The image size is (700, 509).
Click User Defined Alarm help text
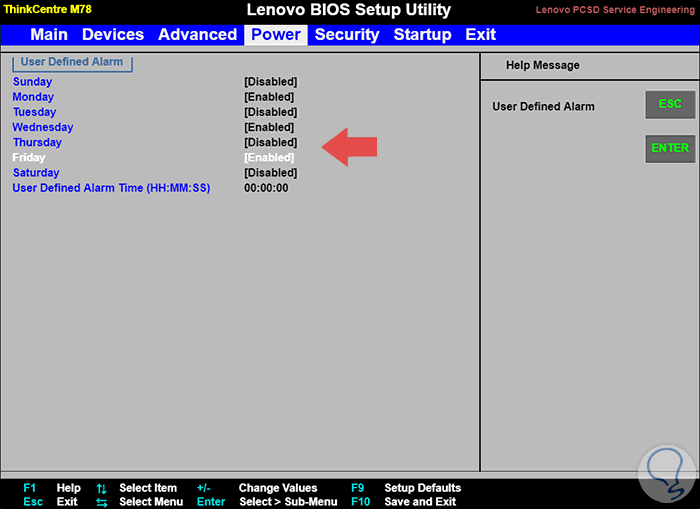pyautogui.click(x=543, y=107)
